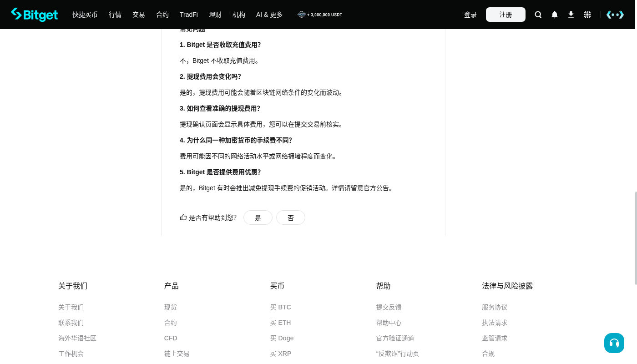Select 是 for helpfulness
The height and width of the screenshot is (364, 637).
(x=258, y=217)
